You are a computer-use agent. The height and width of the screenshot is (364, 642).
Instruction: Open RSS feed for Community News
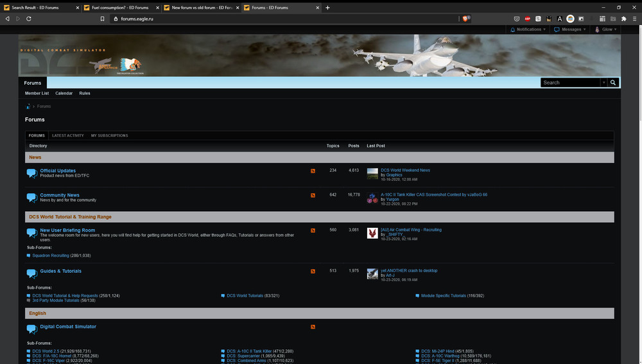coord(313,195)
